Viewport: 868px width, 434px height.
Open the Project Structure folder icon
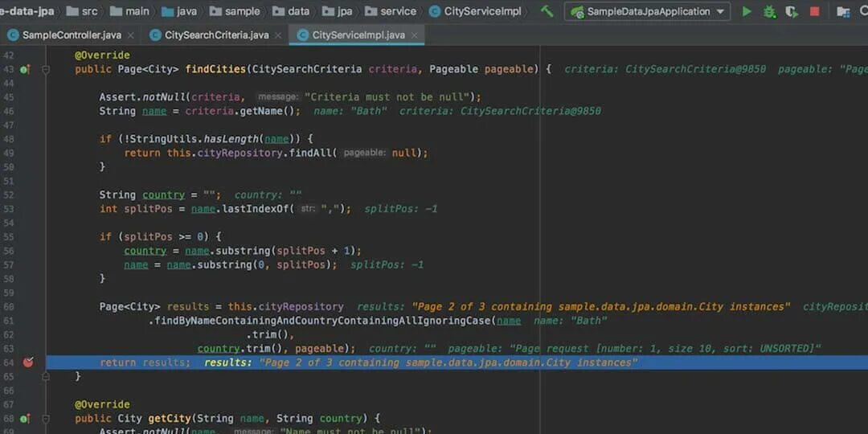[x=843, y=11]
